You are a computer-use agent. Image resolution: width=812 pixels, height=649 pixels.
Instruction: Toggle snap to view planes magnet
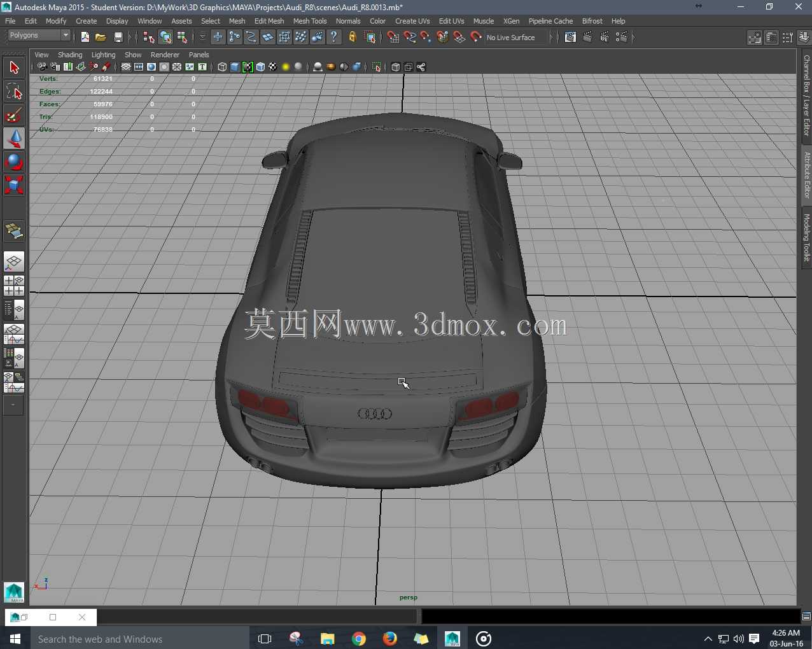pos(459,38)
